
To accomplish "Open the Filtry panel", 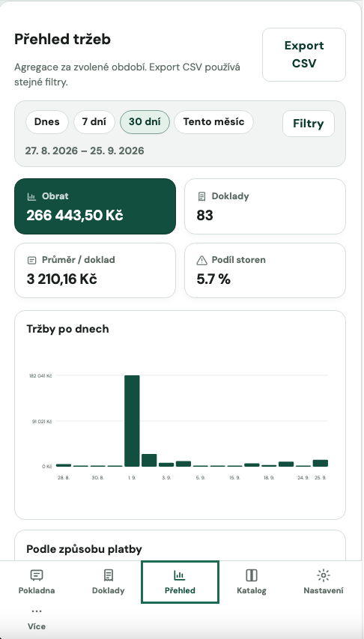I will click(309, 124).
